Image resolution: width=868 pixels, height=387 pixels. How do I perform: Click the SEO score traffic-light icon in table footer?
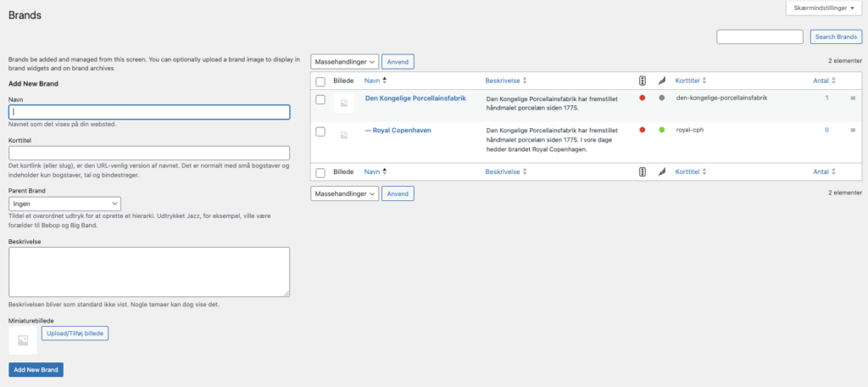[x=643, y=172]
